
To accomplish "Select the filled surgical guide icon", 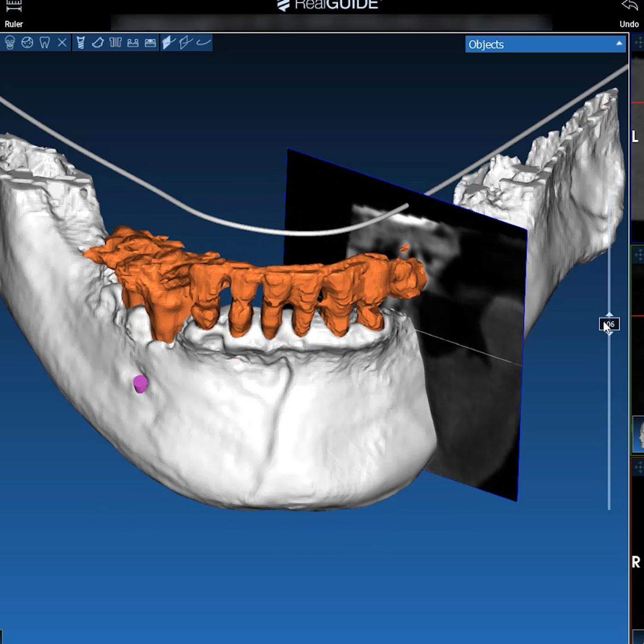I will click(x=150, y=43).
